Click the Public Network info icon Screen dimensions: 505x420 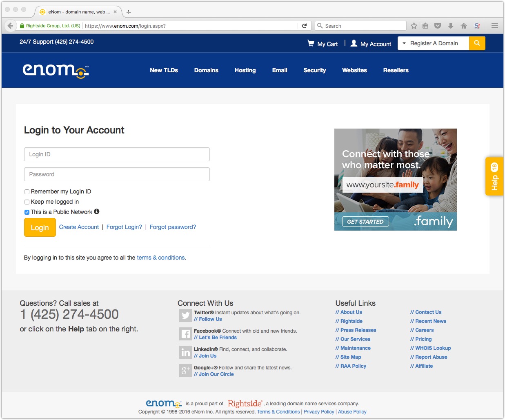click(97, 211)
